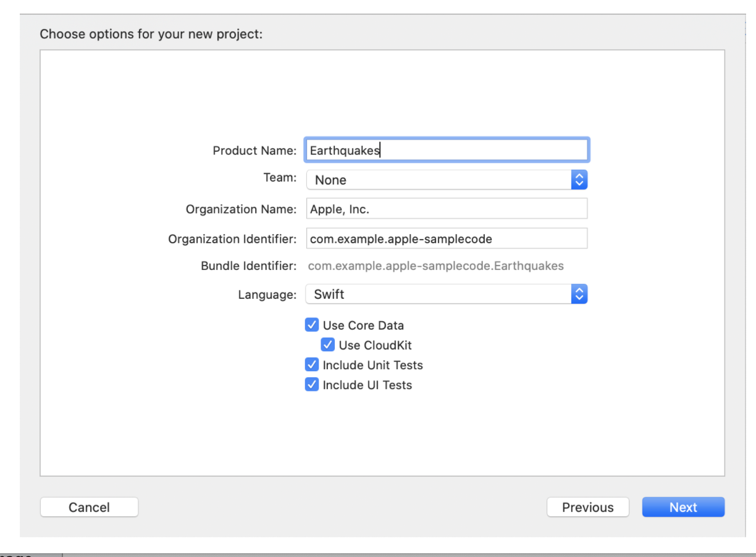Uncheck the Use CloudKit option
756x557 pixels.
pos(328,345)
